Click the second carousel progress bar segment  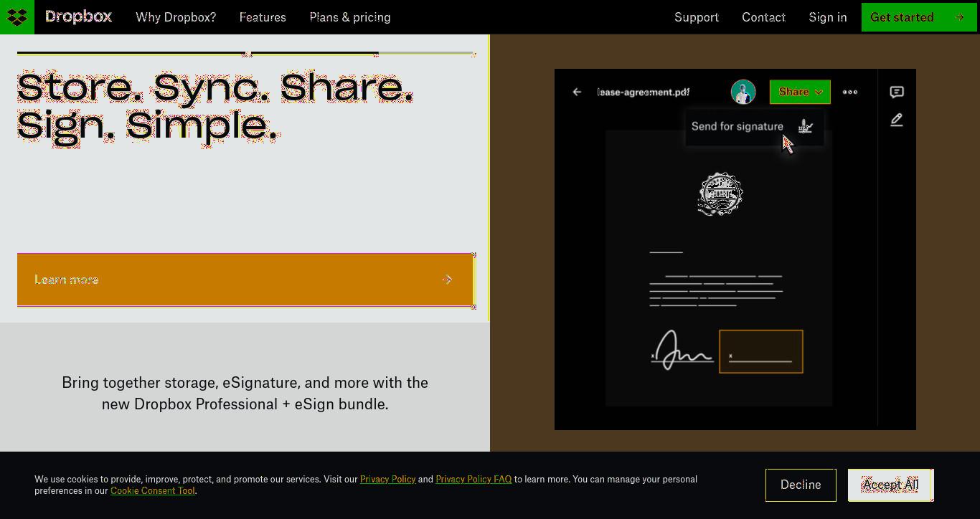315,53
